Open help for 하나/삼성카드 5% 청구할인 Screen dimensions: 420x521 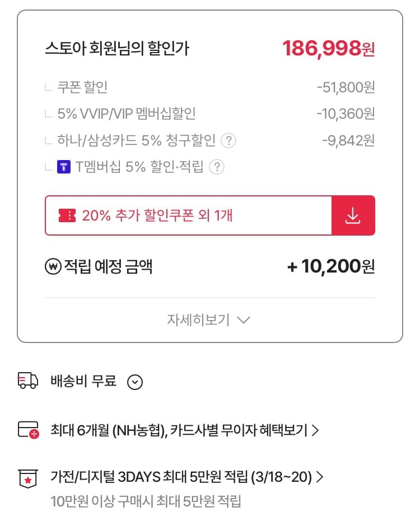[228, 140]
